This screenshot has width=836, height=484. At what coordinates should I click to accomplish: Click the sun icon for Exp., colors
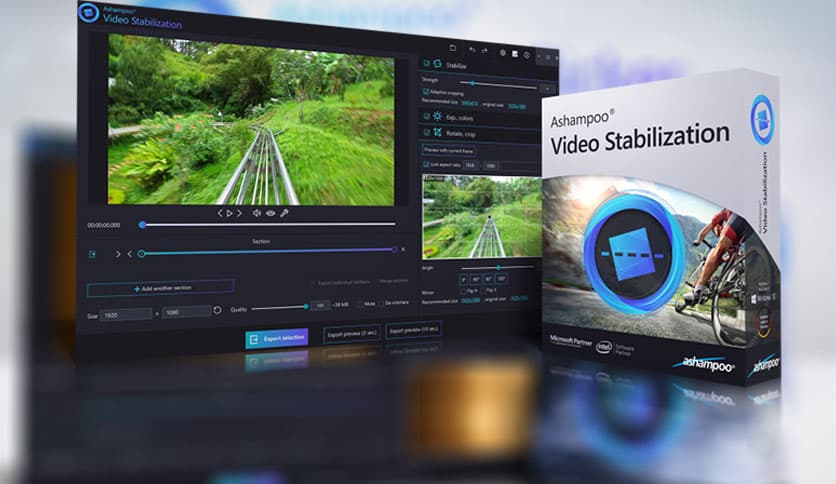coord(437,116)
